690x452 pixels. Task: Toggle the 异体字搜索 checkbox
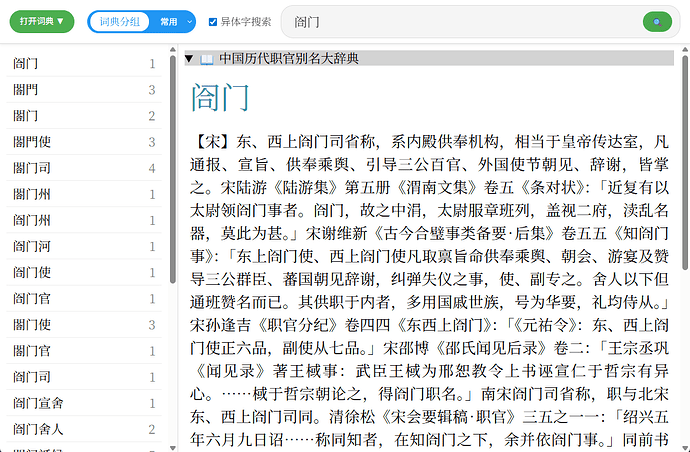tap(213, 22)
